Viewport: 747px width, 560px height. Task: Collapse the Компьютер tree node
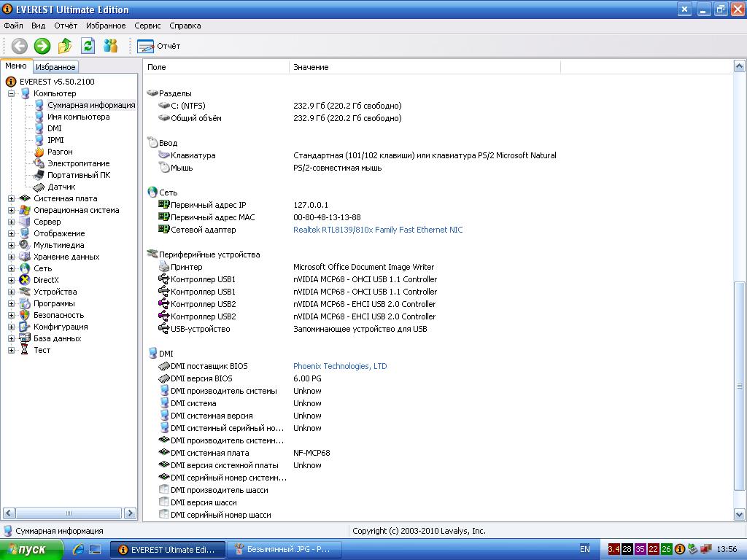point(12,94)
